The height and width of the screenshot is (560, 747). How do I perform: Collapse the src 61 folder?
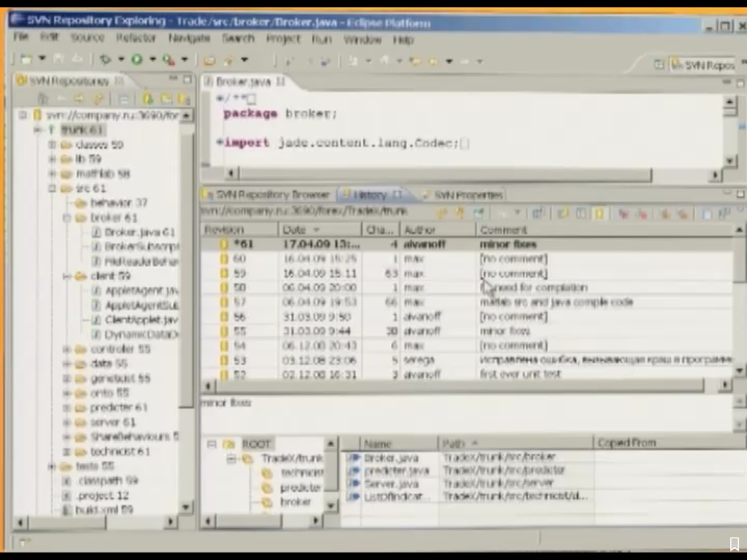(x=52, y=189)
